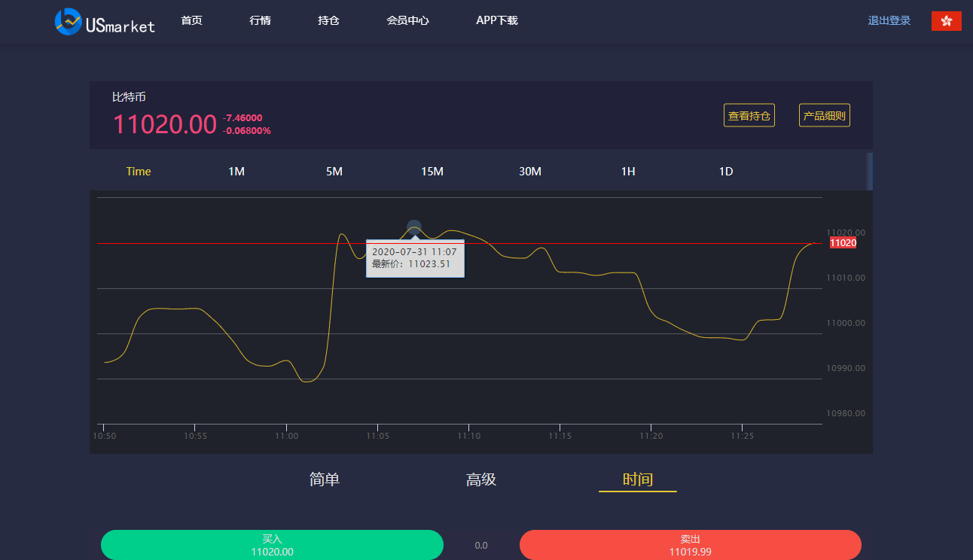973x560 pixels.
Task: Click the 10:55 time axis label
Action: click(195, 436)
